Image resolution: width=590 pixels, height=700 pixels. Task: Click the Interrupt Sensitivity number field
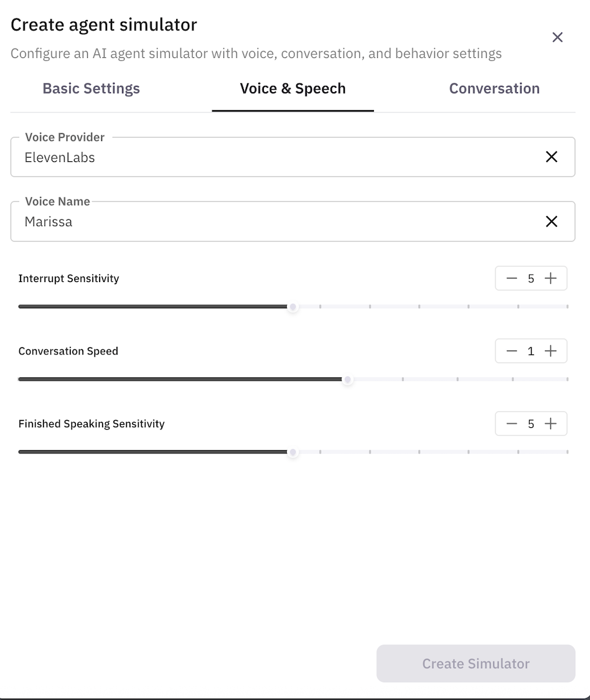(x=531, y=278)
